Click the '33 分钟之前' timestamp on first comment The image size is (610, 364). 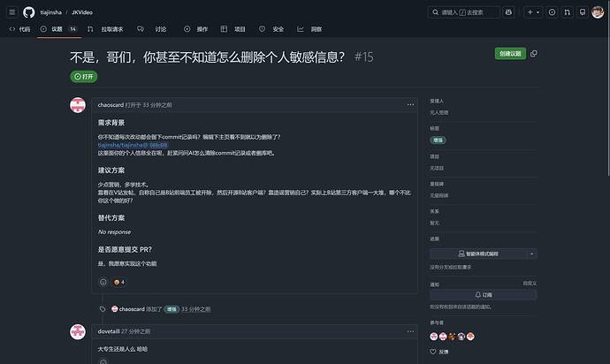(x=157, y=105)
